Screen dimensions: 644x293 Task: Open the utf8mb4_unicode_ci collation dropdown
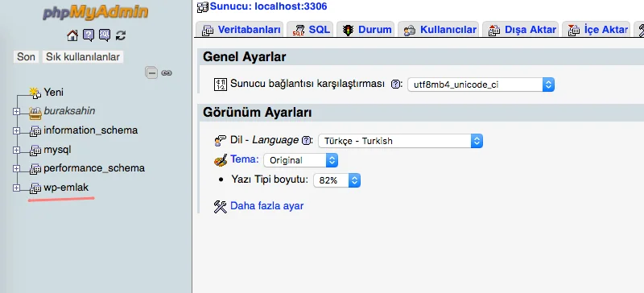coord(481,85)
